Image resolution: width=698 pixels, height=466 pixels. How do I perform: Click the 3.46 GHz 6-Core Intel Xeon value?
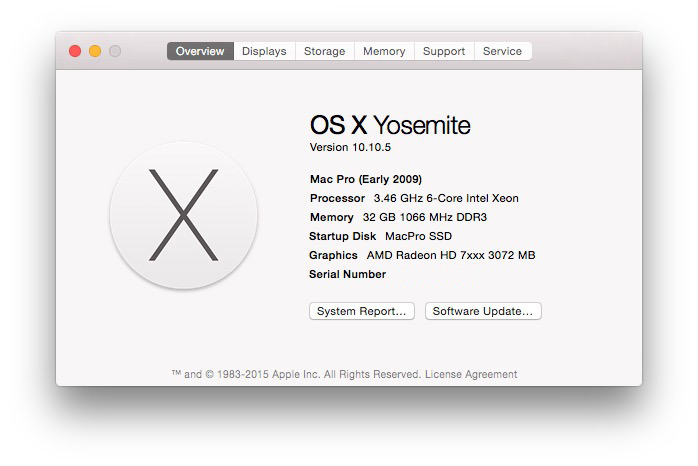[x=446, y=198]
